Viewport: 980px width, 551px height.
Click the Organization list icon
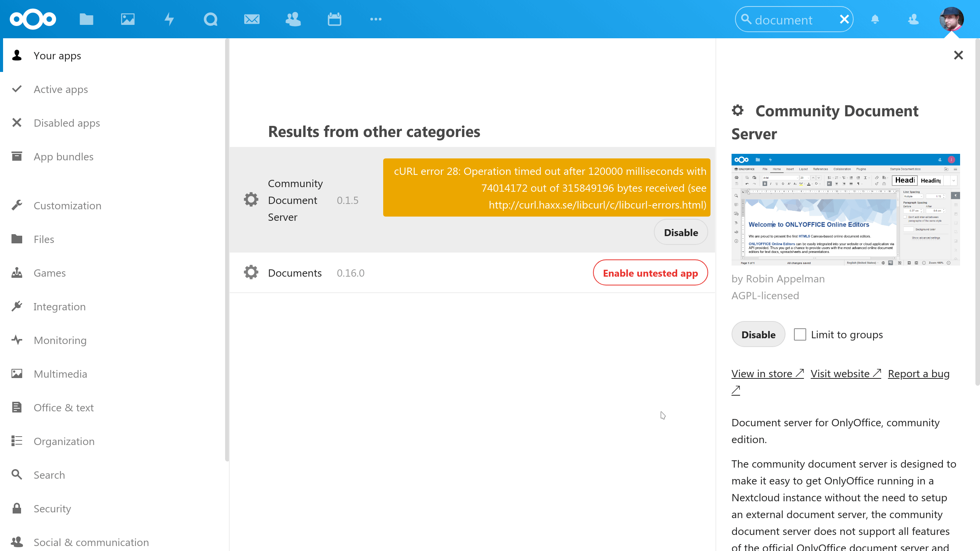click(17, 441)
